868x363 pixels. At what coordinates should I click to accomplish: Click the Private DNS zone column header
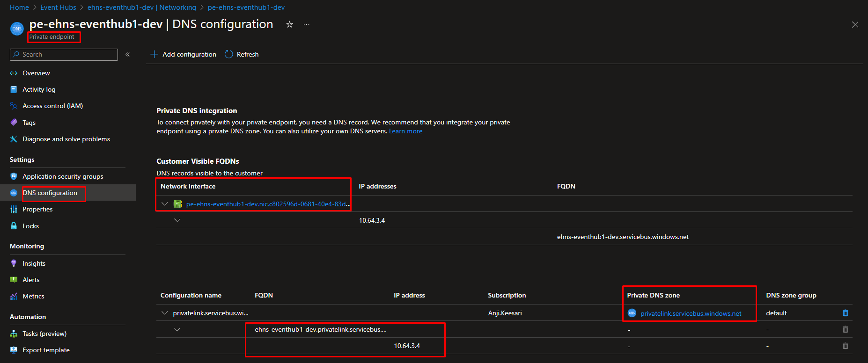coord(653,295)
